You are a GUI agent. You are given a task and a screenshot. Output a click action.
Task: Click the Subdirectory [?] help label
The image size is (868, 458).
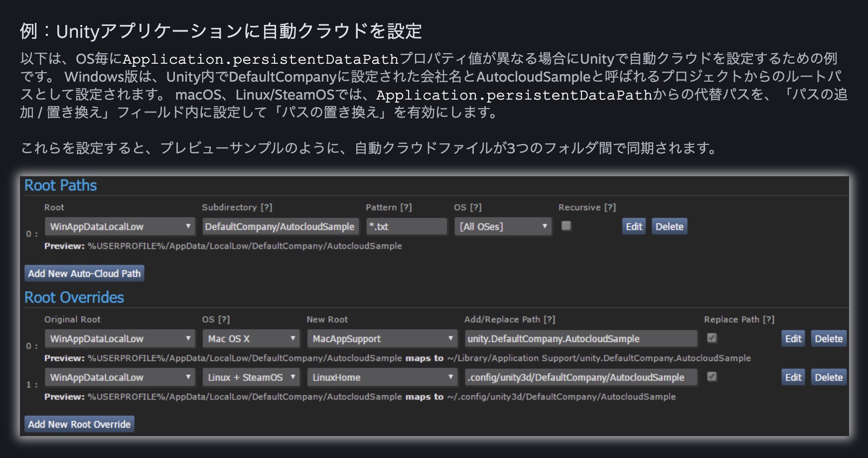(237, 207)
